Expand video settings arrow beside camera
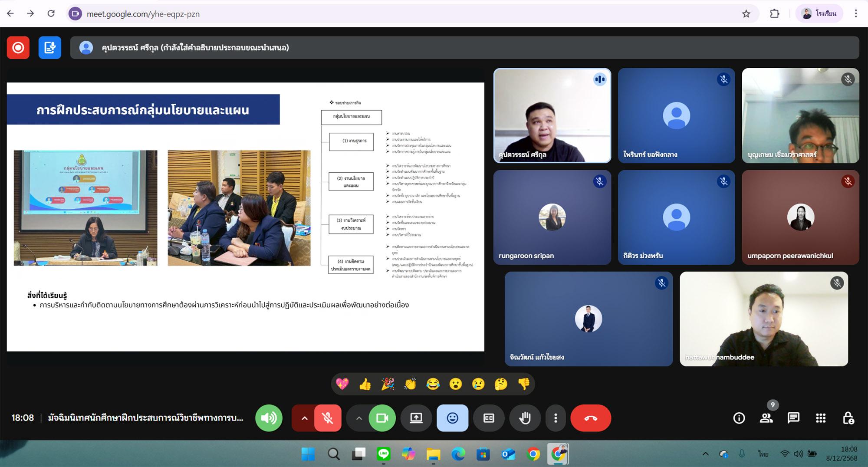The height and width of the screenshot is (467, 868). (x=358, y=418)
